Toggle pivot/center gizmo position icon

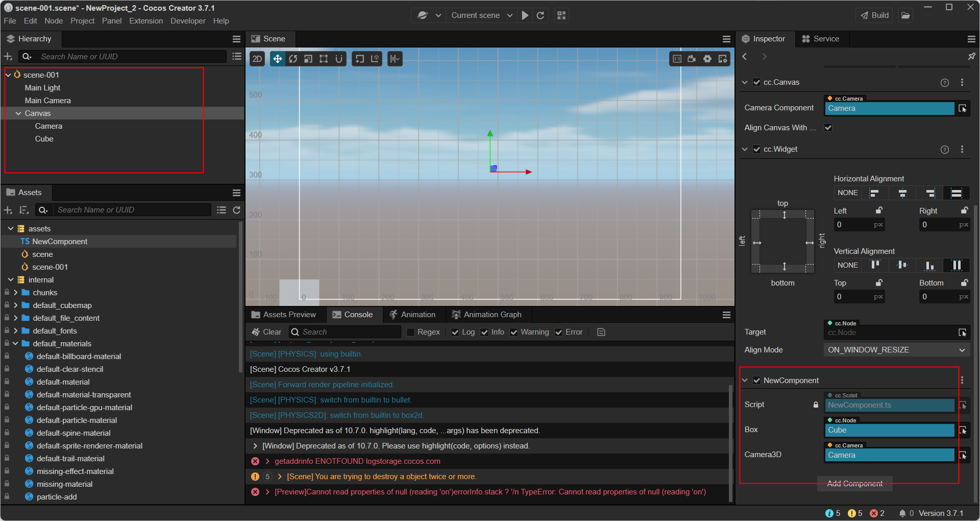(x=360, y=59)
